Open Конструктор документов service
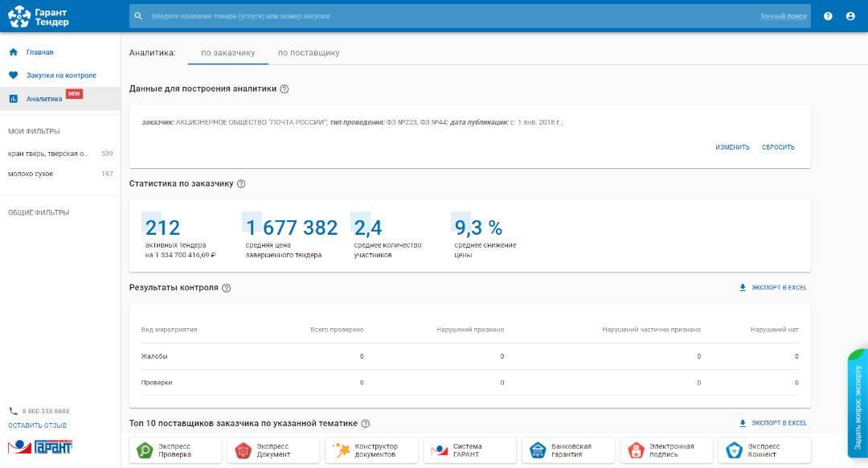Image resolution: width=868 pixels, height=468 pixels. coord(374,450)
